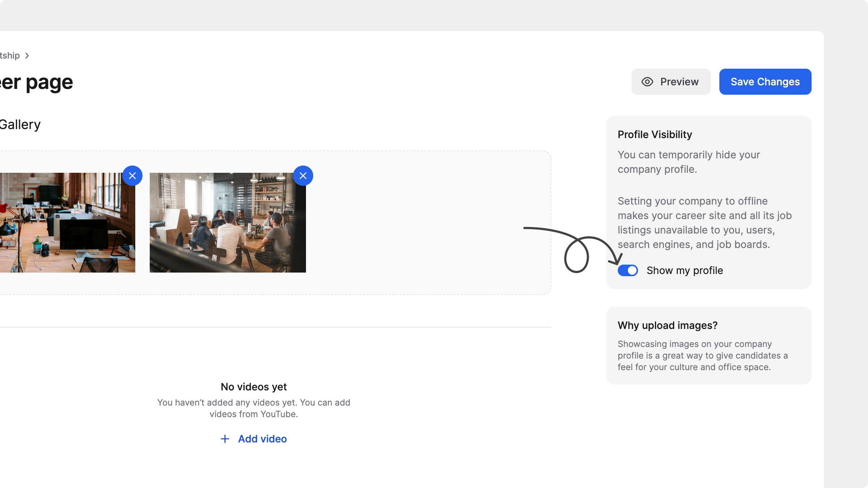Image resolution: width=868 pixels, height=488 pixels.
Task: Toggle the Show my profile switch
Action: tap(627, 270)
